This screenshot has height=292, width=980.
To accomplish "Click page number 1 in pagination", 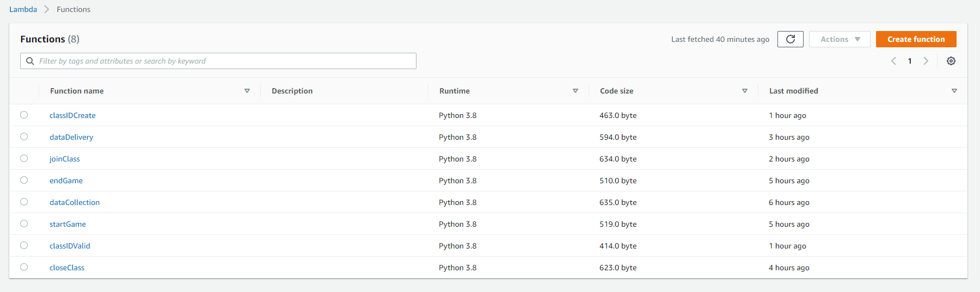I will (x=910, y=61).
